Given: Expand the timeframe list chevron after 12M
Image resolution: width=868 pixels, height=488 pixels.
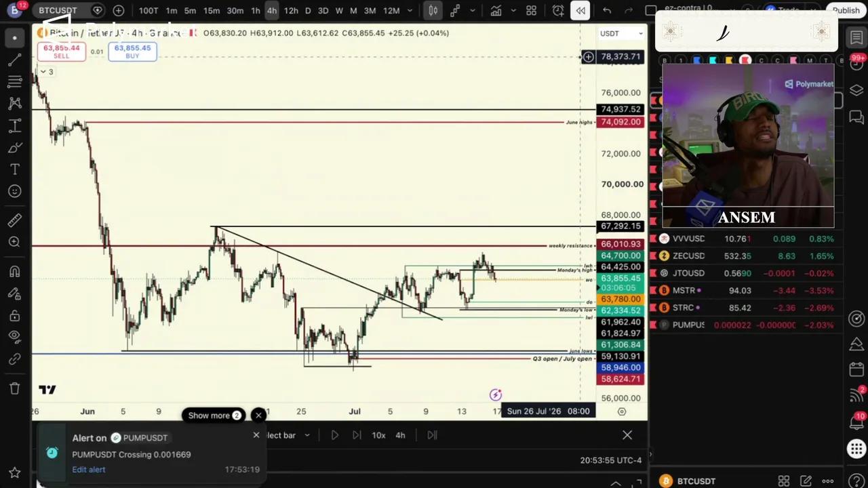Looking at the screenshot, I should (x=410, y=10).
